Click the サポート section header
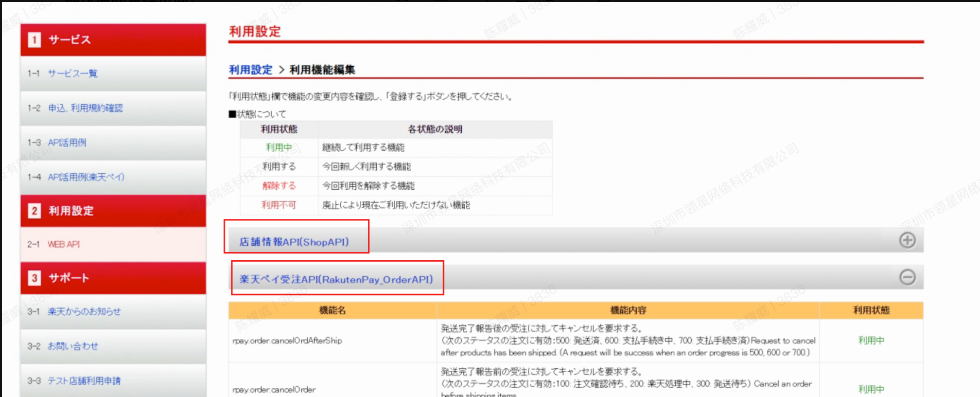980x397 pixels. click(x=113, y=278)
